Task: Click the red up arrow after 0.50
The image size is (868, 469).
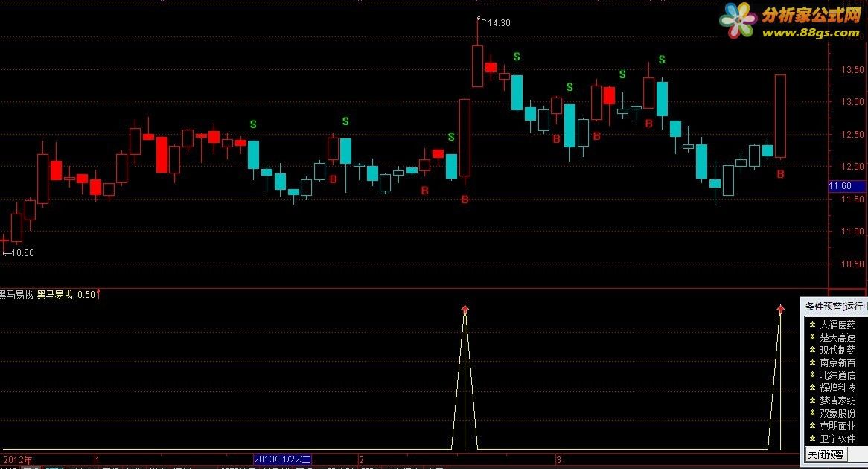Action: click(x=98, y=294)
